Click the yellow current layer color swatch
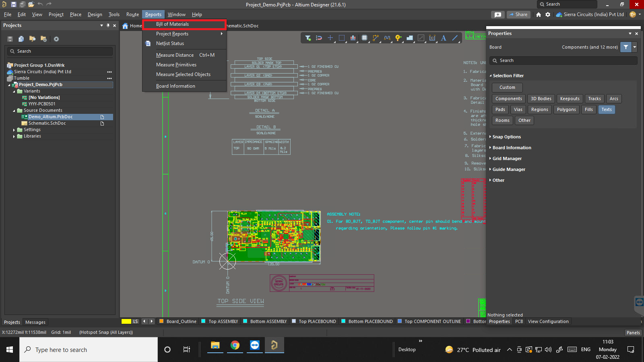 tap(126, 321)
